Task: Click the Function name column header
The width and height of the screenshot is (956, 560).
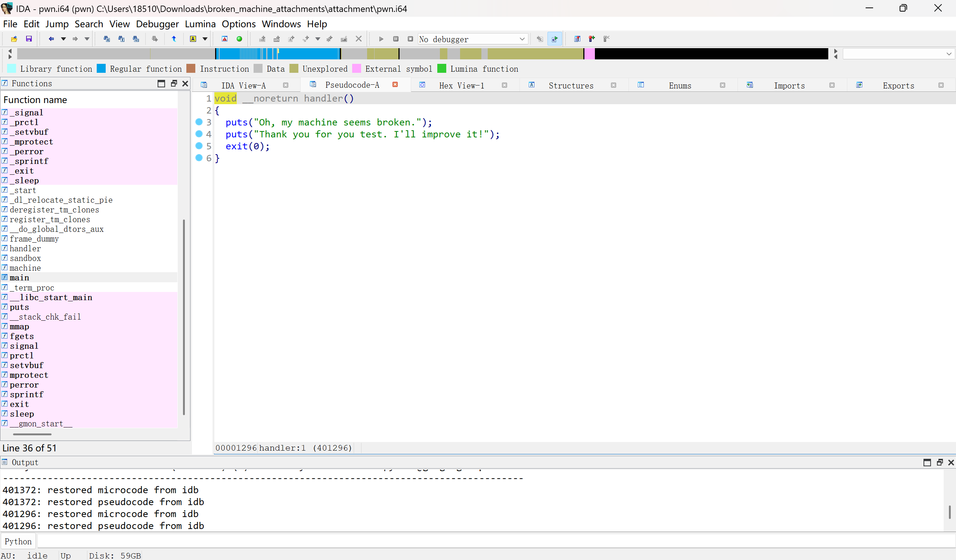Action: click(x=89, y=100)
